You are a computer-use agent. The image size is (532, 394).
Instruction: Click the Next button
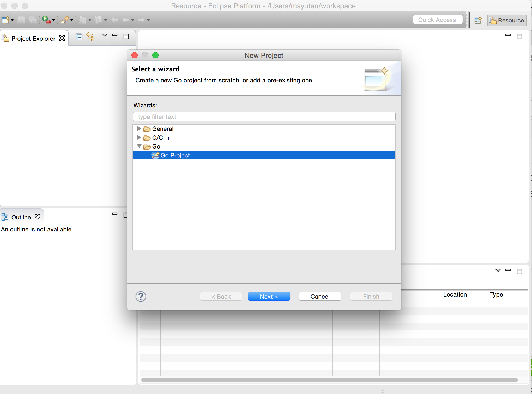(269, 297)
